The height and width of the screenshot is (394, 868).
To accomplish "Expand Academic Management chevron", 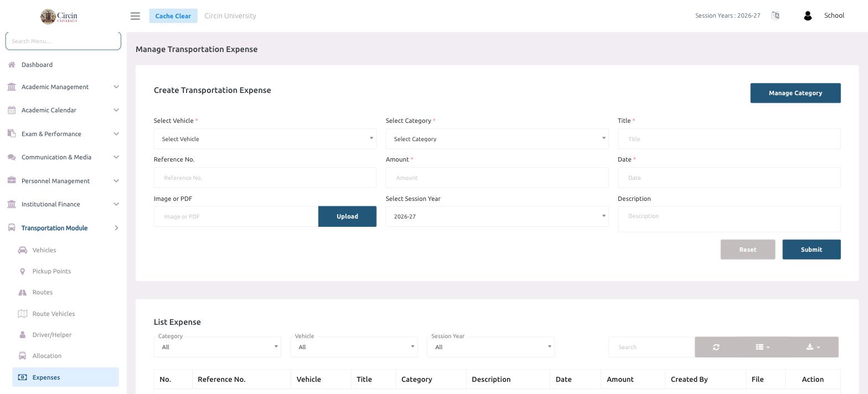I will coord(116,87).
